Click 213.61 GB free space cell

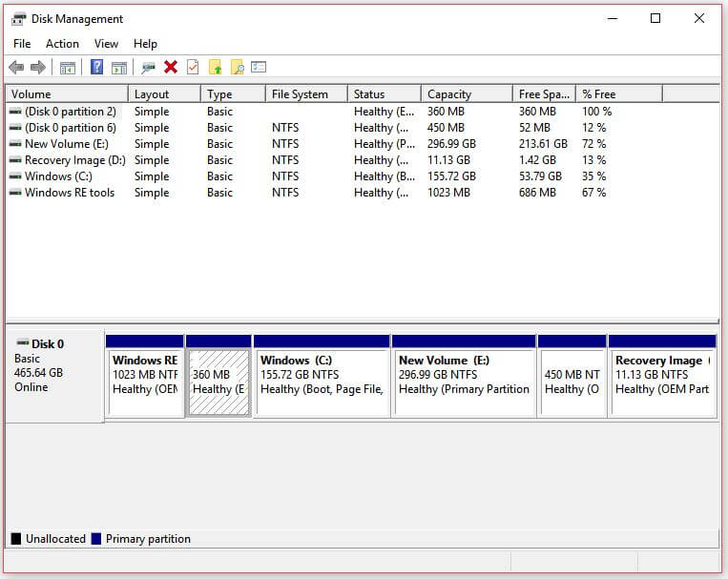pos(543,144)
